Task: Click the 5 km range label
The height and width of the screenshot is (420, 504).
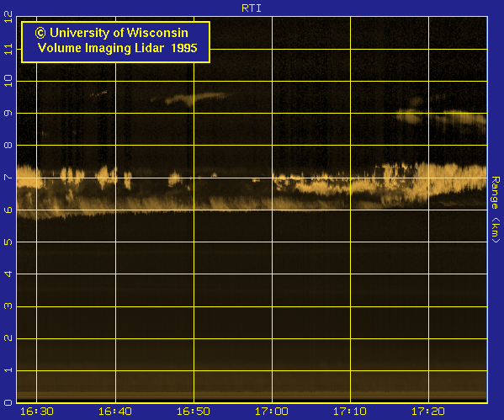Action: 8,242
